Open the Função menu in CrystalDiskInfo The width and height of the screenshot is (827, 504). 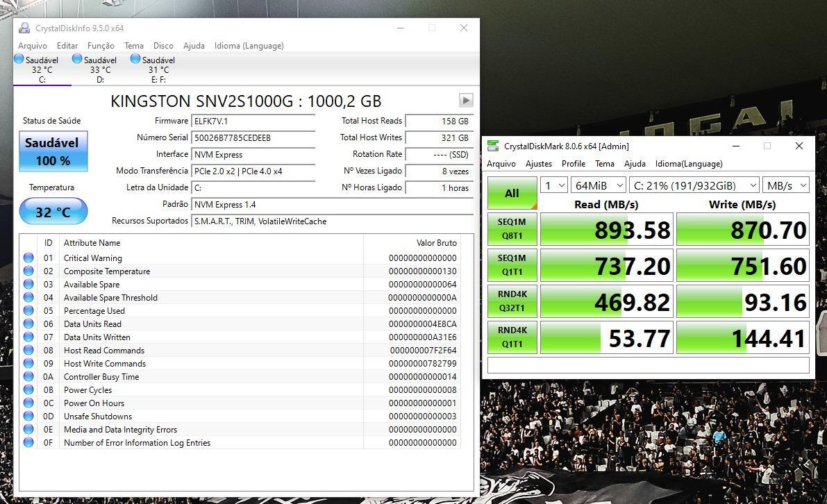(x=101, y=46)
